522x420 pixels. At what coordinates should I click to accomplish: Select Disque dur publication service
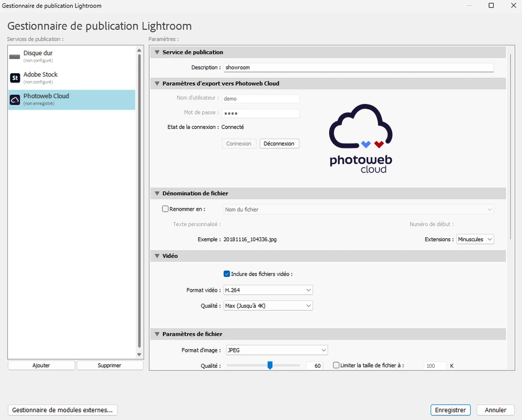(72, 56)
